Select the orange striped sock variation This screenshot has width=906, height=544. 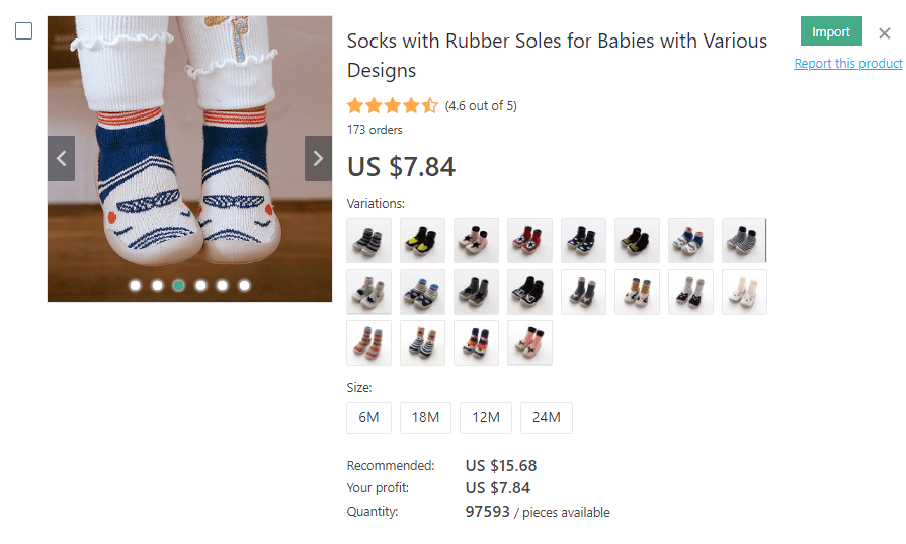click(x=369, y=342)
